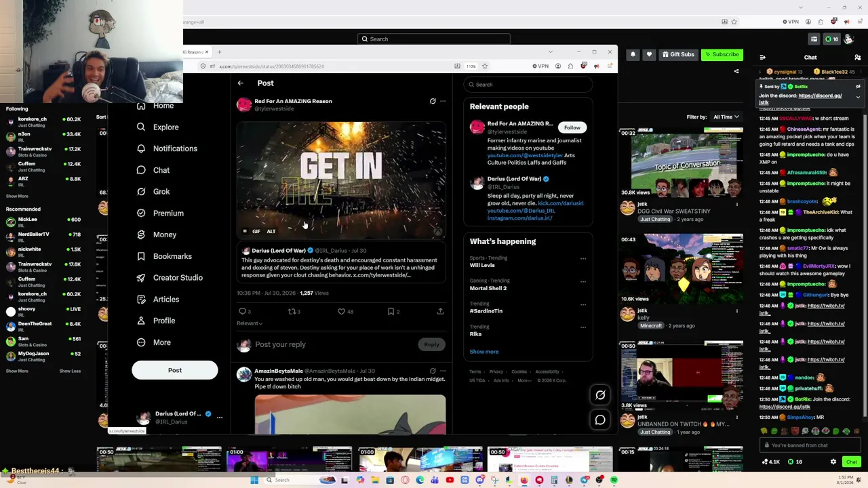Image resolution: width=868 pixels, height=488 pixels.
Task: Follow tylerwestside with the Follow button
Action: coord(572,127)
